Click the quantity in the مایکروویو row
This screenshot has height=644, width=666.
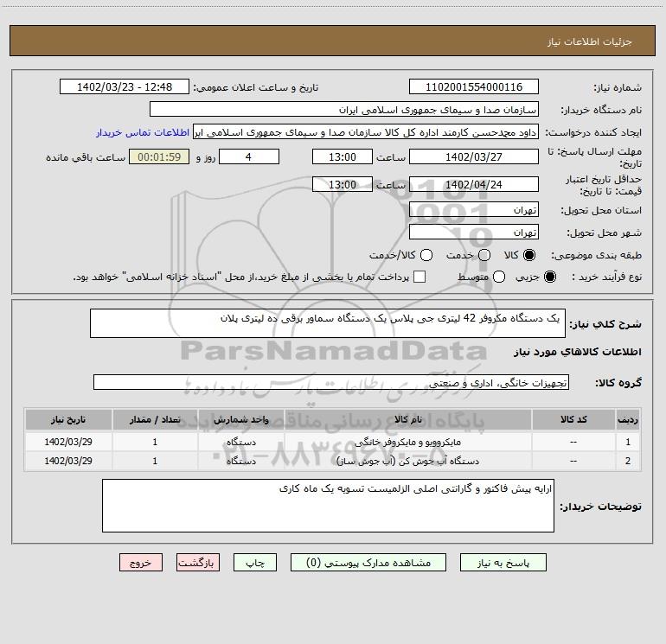click(155, 442)
